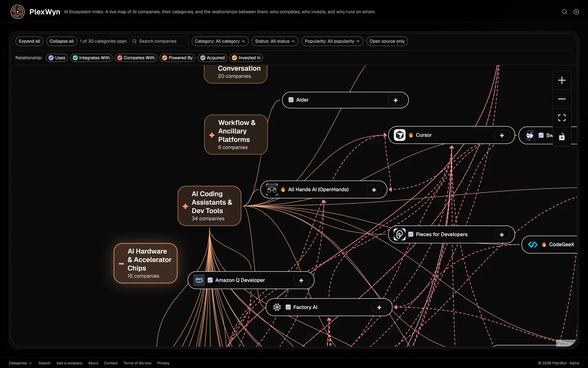
Task: Click the flame icon beside CodeGeeX
Action: coord(544,245)
